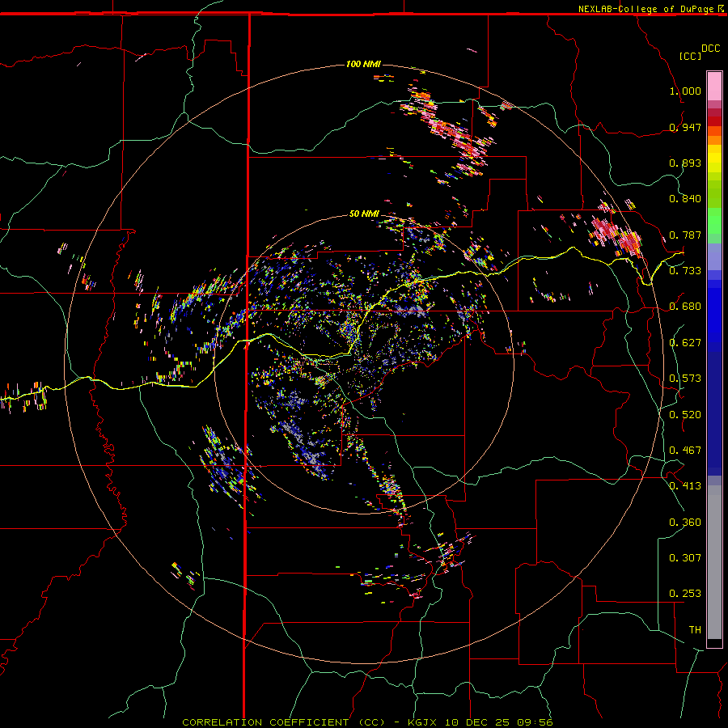Click the 0.467 scale value
This screenshot has width=728, height=728.
(x=685, y=451)
